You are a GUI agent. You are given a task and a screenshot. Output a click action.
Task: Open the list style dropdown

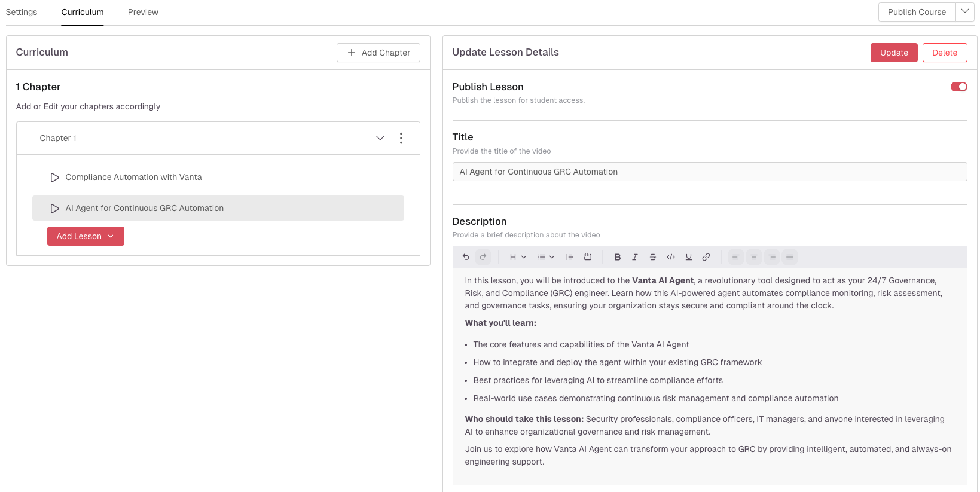point(546,257)
